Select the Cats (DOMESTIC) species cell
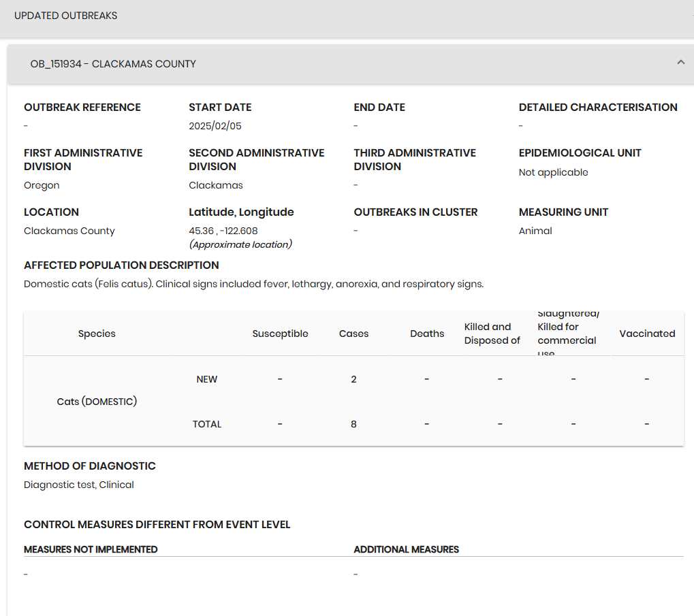 coord(97,402)
